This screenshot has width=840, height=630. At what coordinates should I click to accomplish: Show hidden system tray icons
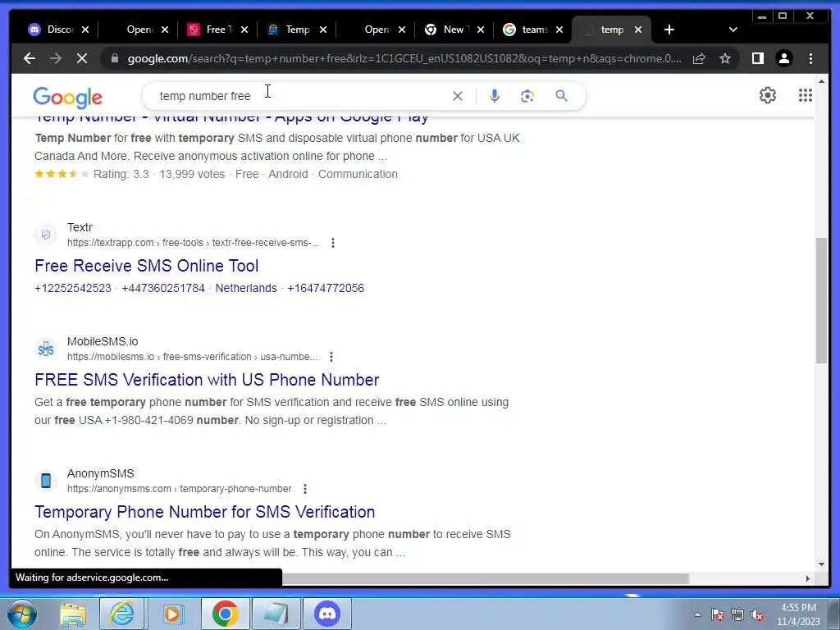tap(697, 614)
